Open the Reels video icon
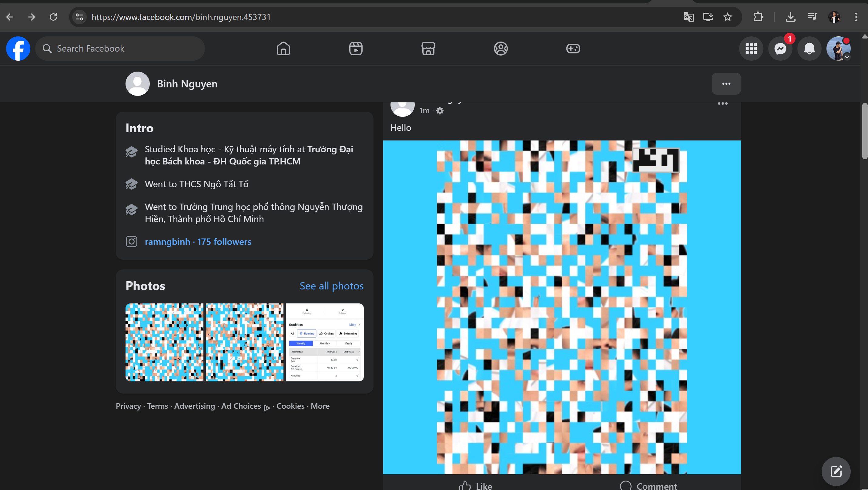 pyautogui.click(x=356, y=49)
